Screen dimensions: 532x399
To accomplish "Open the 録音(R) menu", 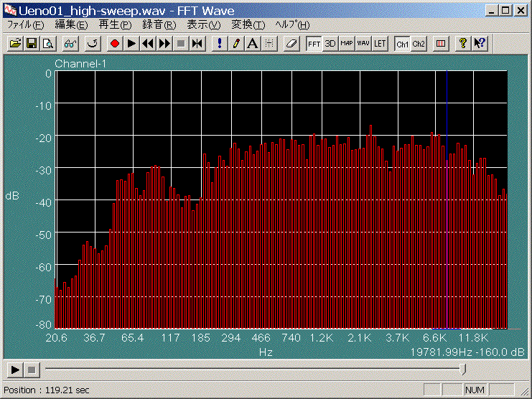I will (x=159, y=24).
